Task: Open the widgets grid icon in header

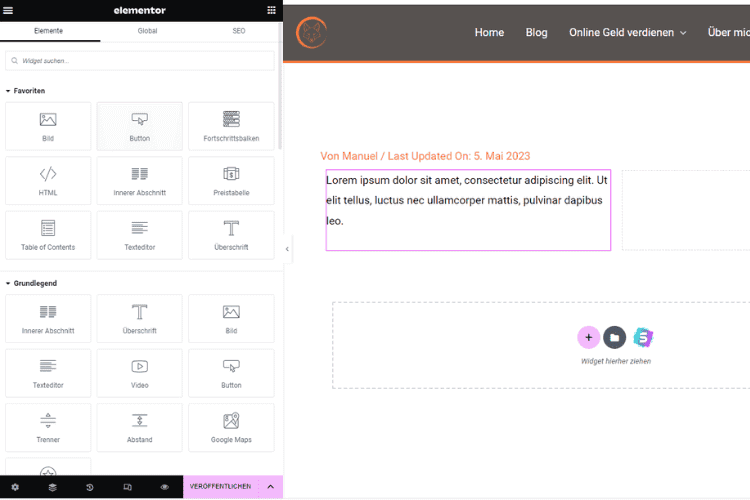Action: pyautogui.click(x=271, y=10)
